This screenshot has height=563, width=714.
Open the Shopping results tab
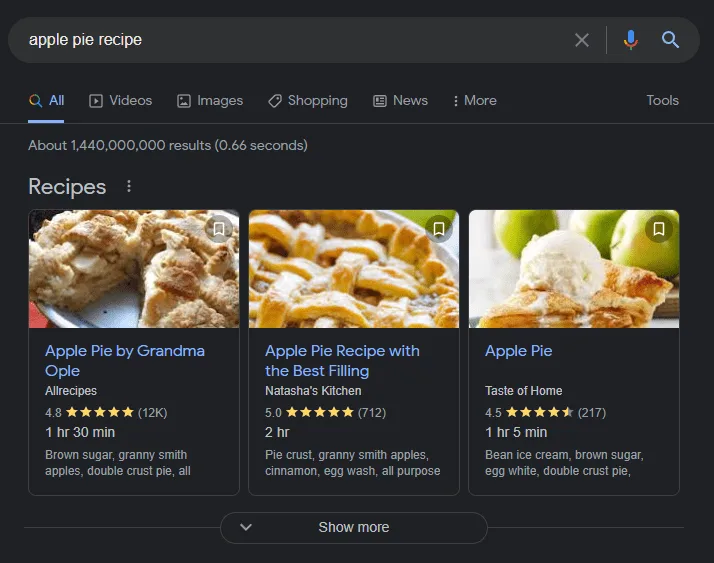click(308, 100)
